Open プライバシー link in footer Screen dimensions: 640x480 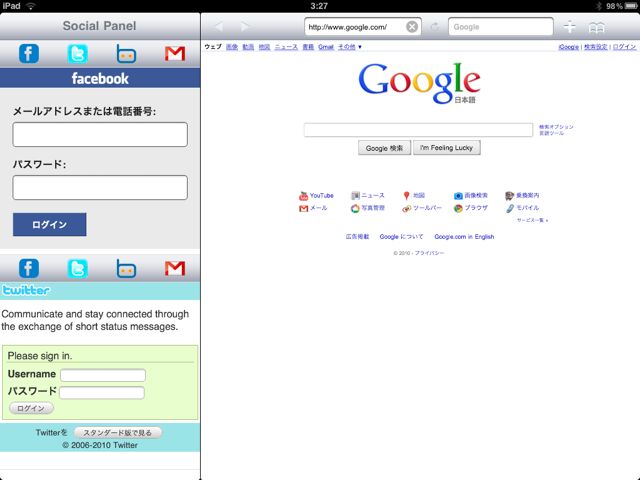(429, 253)
